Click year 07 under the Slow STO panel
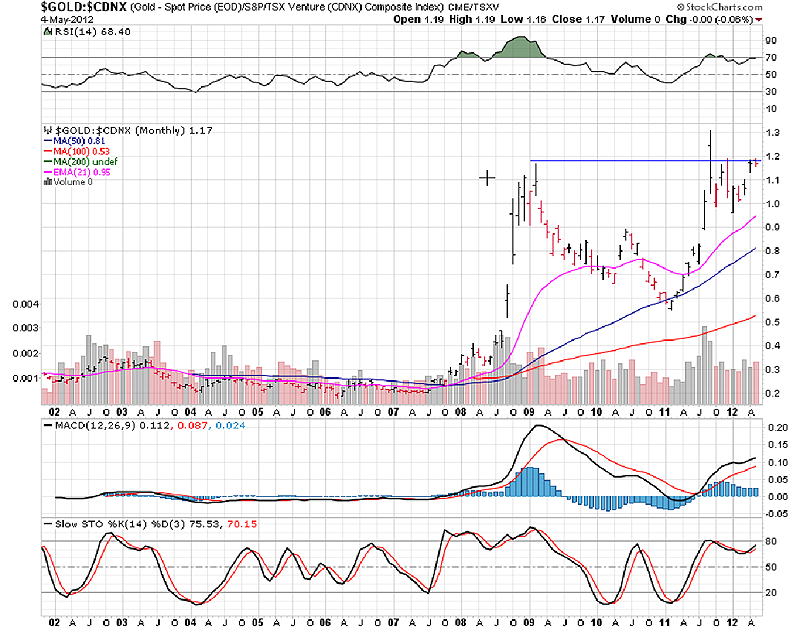The width and height of the screenshot is (800, 629). pyautogui.click(x=393, y=623)
